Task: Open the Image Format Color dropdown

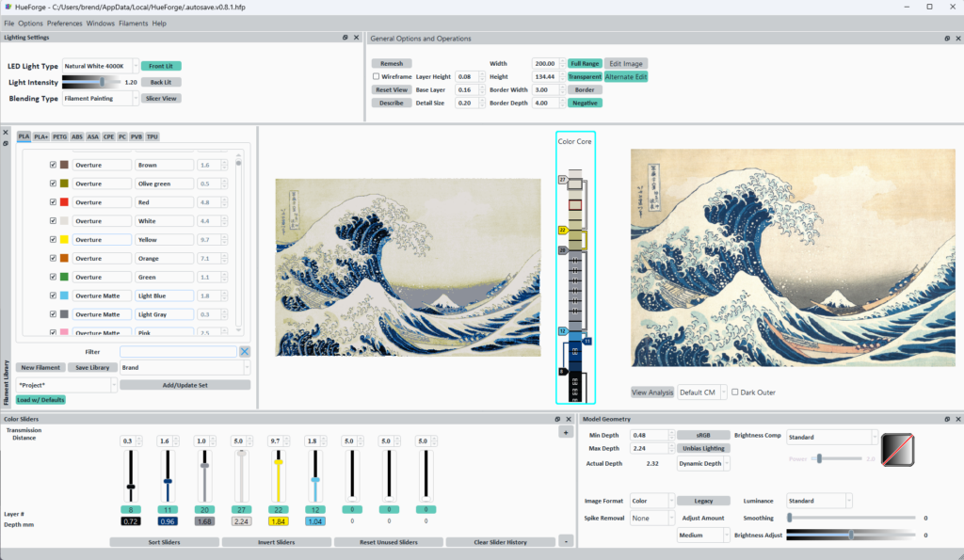Action: click(652, 501)
